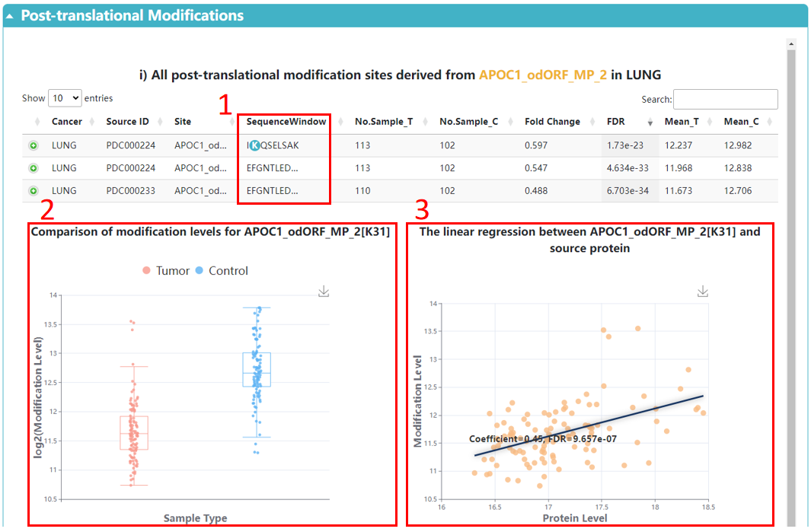Click the APOC1_odORF_MP_2 title link
Viewport: 811px width, 532px height.
(542, 75)
